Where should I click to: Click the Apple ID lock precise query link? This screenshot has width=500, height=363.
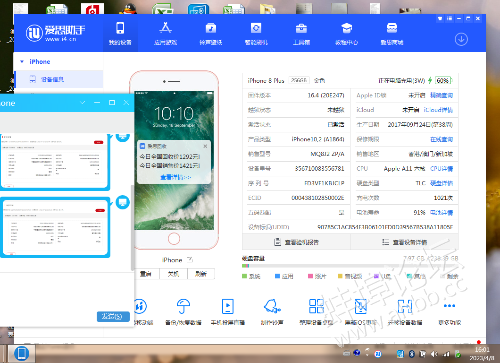(x=441, y=95)
